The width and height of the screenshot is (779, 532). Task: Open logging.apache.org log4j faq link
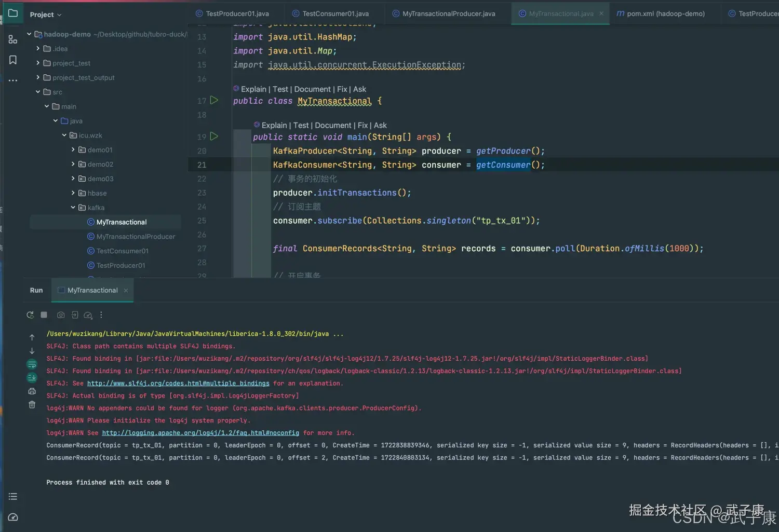(200, 433)
